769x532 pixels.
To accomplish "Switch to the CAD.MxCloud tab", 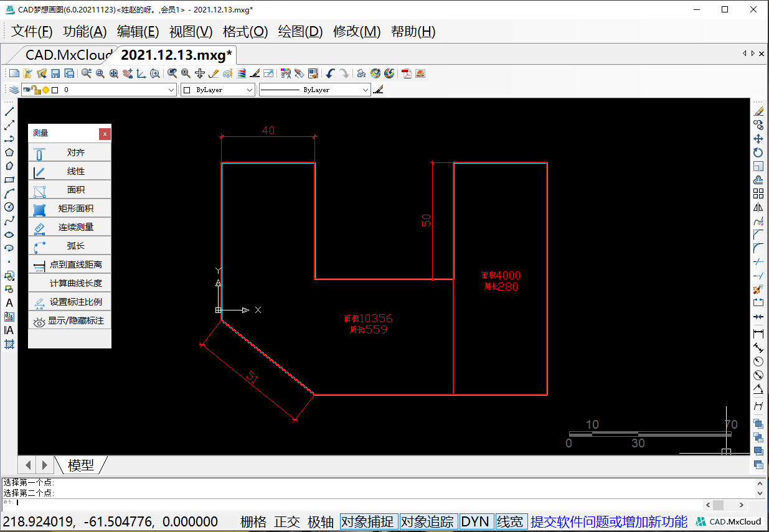I will coord(68,55).
